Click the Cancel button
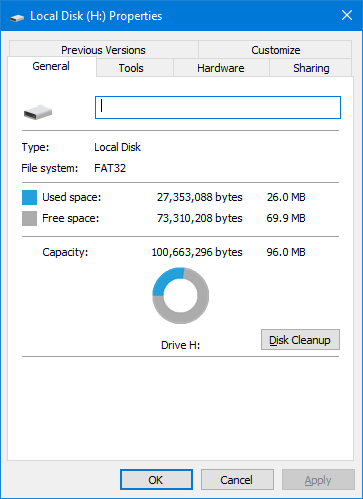This screenshot has height=499, width=363. click(237, 480)
